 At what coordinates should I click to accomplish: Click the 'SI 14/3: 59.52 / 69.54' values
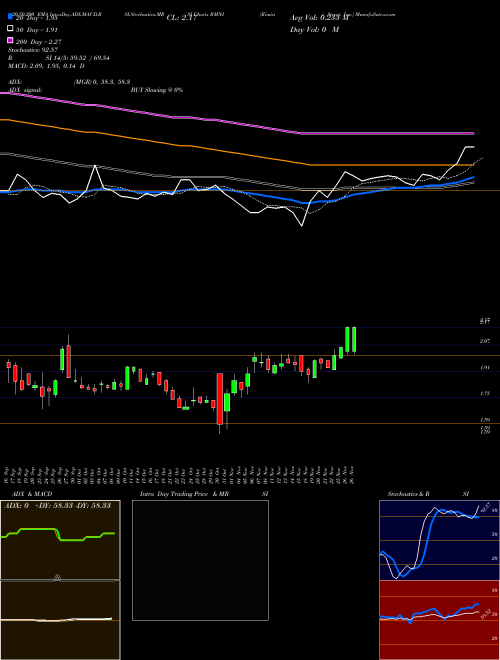tap(78, 58)
